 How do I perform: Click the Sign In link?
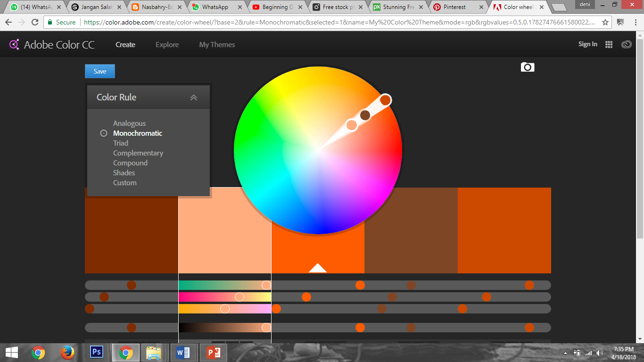click(587, 44)
